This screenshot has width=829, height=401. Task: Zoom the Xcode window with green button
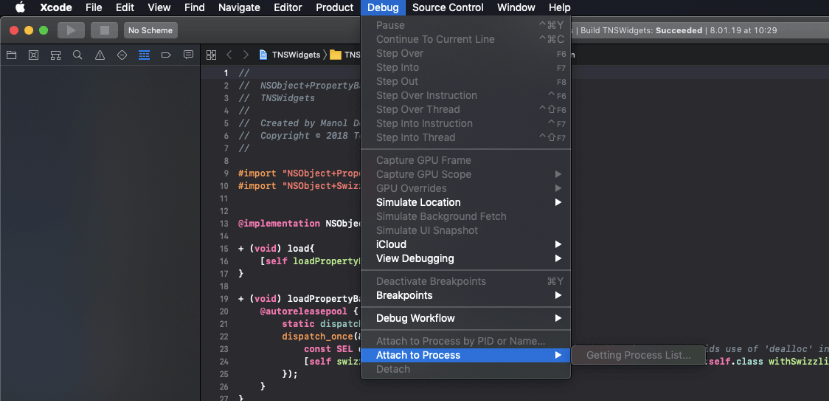(x=43, y=31)
